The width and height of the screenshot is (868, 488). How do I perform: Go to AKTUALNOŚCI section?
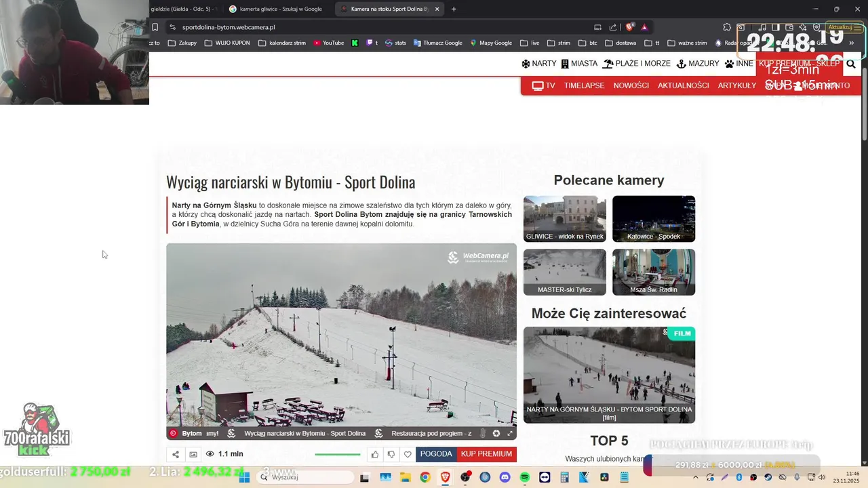684,86
